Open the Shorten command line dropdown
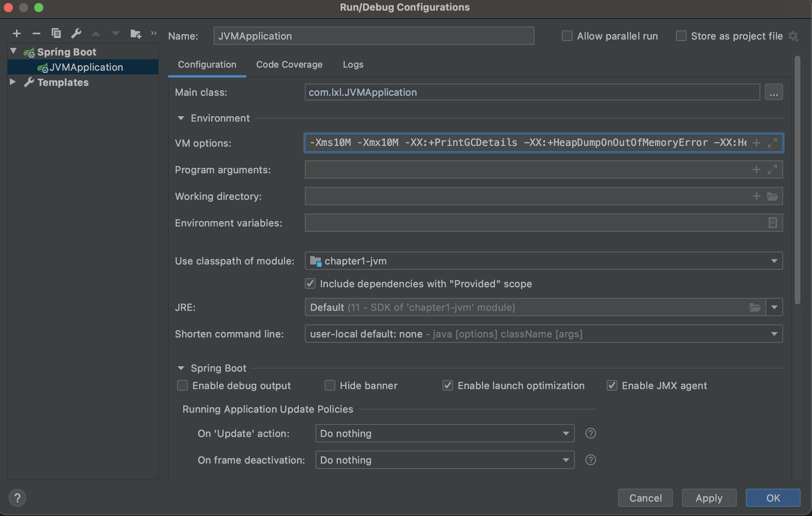Viewport: 812px width, 516px height. tap(774, 334)
